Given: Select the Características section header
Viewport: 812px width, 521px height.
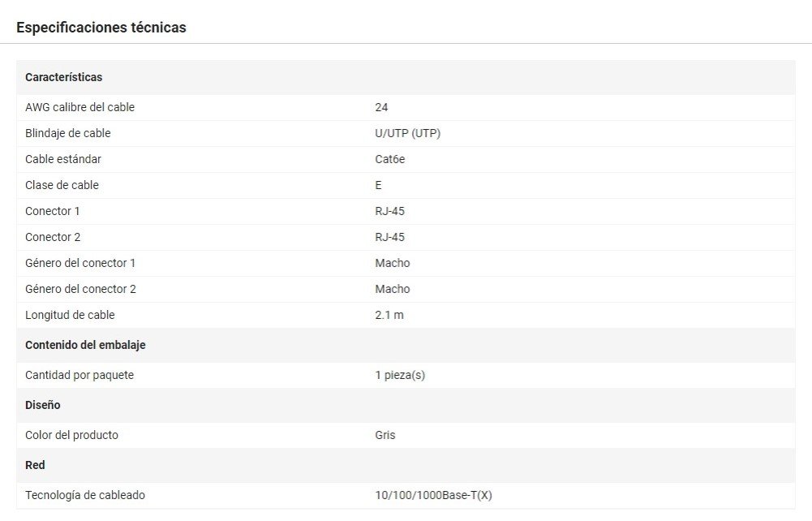Looking at the screenshot, I should point(64,77).
